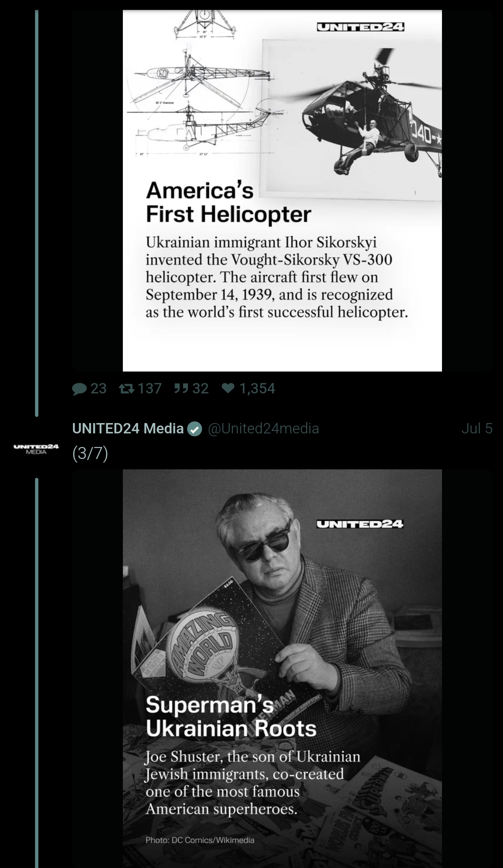Click the (3/7) tweet text
The image size is (503, 868).
(x=90, y=454)
